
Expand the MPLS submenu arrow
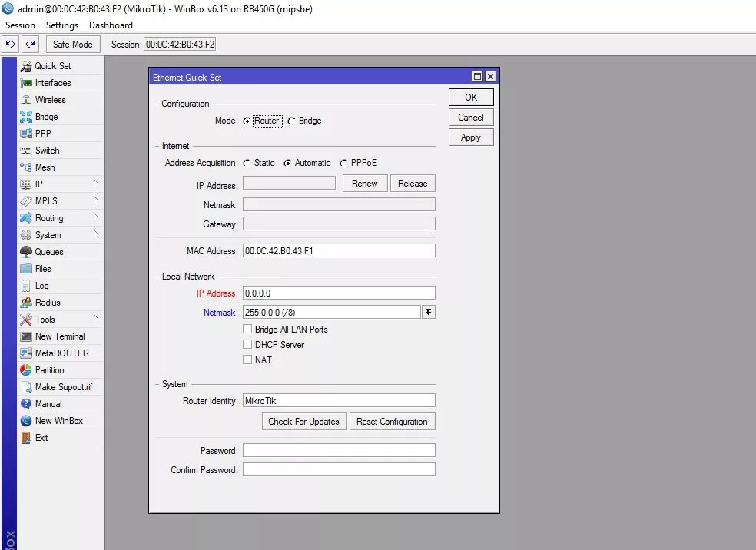point(95,200)
